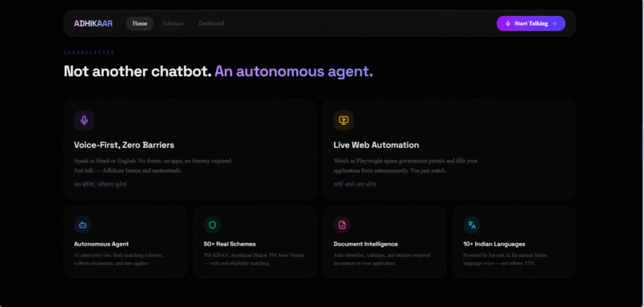Open the Home nav tab

coord(140,23)
